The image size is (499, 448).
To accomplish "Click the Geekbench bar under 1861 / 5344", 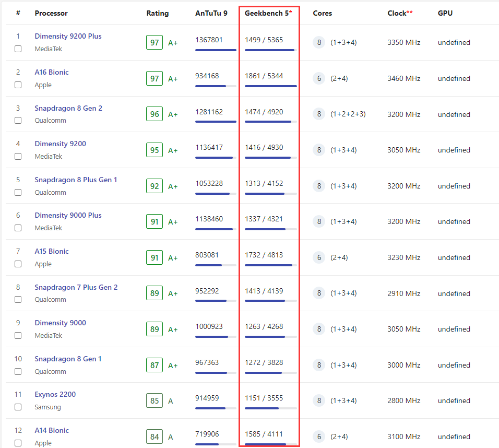I will (270, 86).
